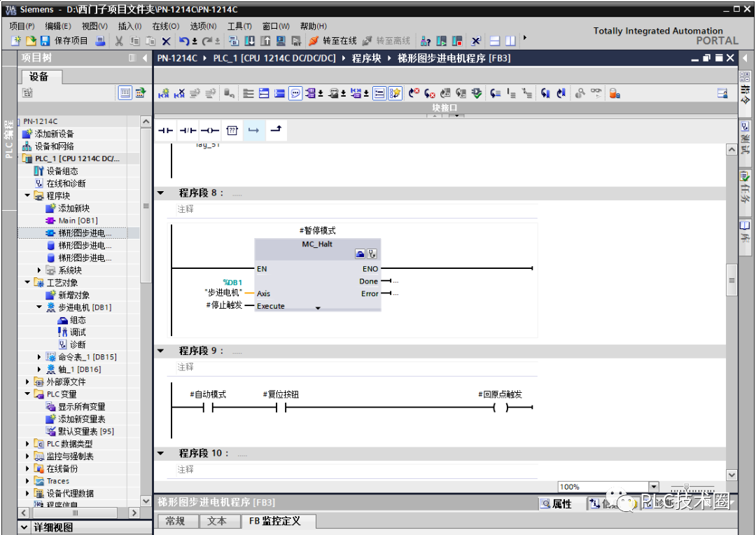The image size is (756, 535).
Task: Expand the 详细视图 panel
Action: tap(24, 527)
